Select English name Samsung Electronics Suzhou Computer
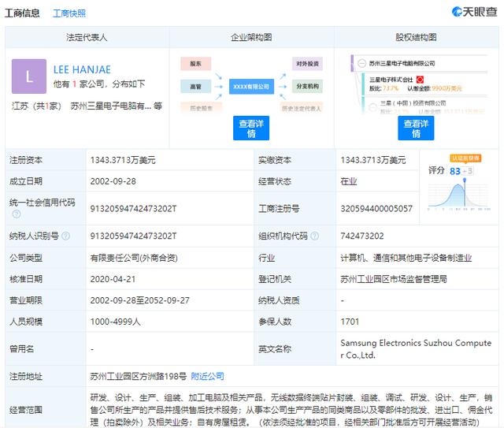 point(416,349)
